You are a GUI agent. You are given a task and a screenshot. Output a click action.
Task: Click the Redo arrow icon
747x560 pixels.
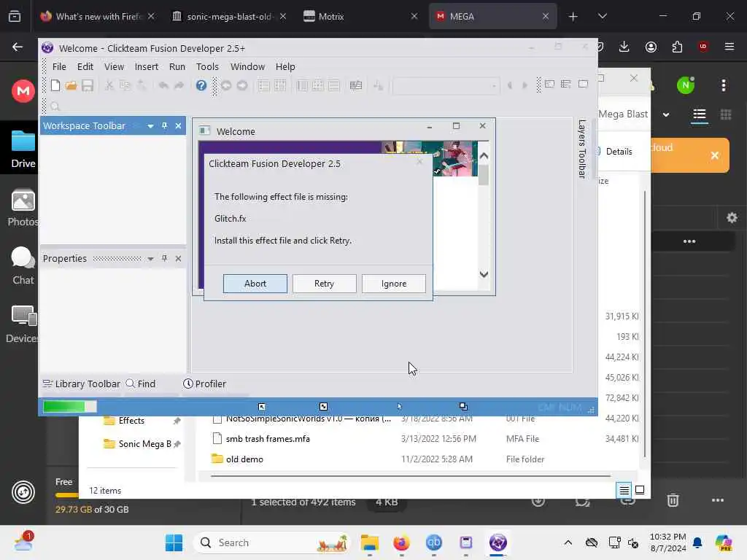point(179,85)
